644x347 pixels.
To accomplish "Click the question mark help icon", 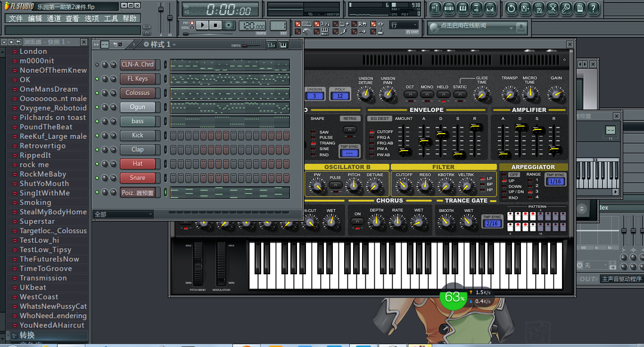I will pyautogui.click(x=593, y=8).
